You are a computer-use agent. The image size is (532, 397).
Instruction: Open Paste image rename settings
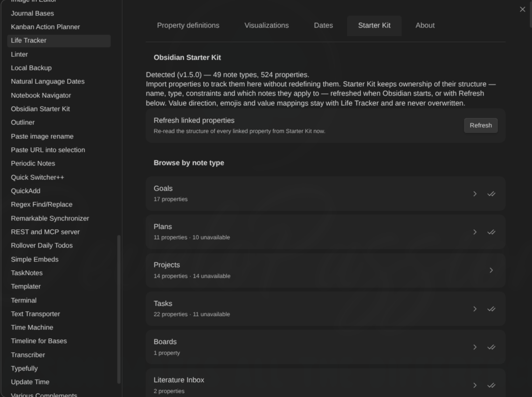[59, 136]
